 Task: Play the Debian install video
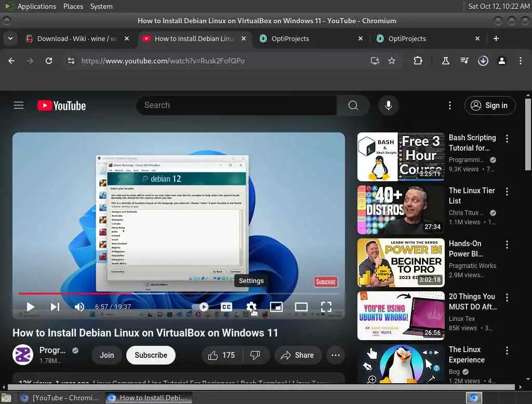point(31,307)
